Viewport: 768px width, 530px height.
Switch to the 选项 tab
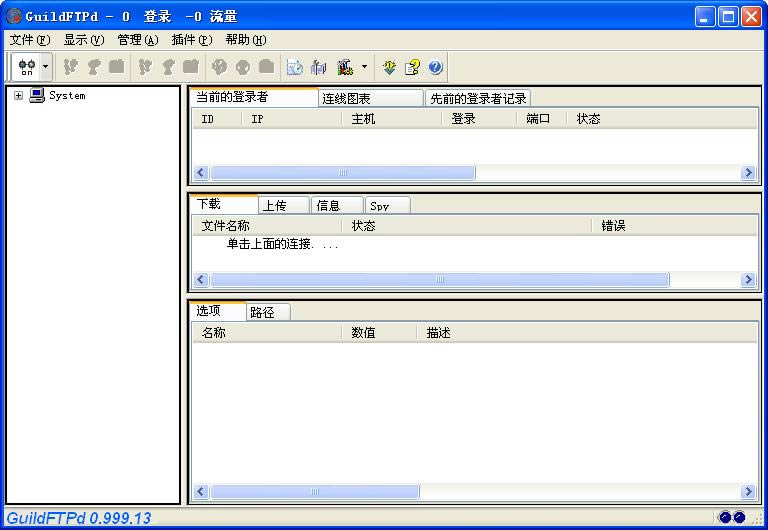tap(218, 311)
